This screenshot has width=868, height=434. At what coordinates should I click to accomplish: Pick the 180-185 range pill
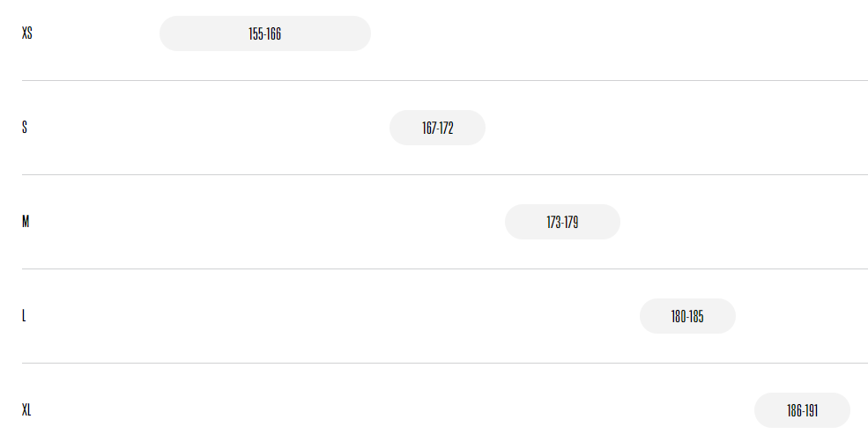[x=687, y=316]
